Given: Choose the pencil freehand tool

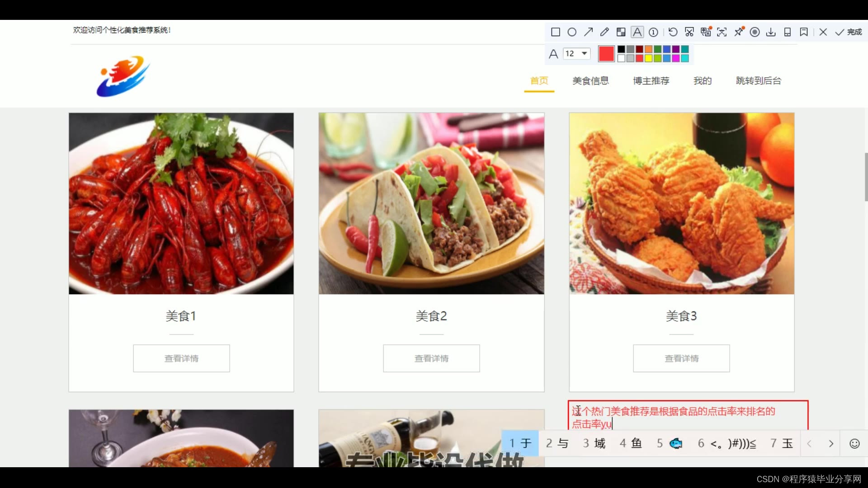Looking at the screenshot, I should click(604, 32).
